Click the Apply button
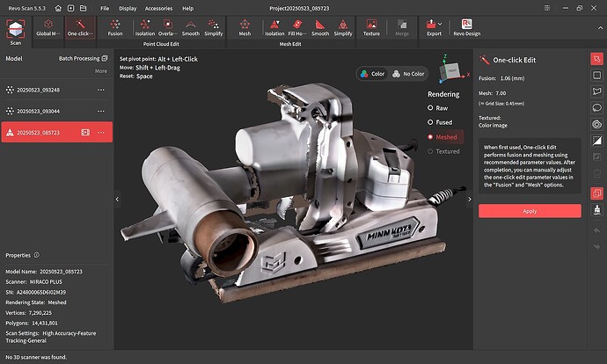Image resolution: width=607 pixels, height=364 pixels. [x=530, y=211]
